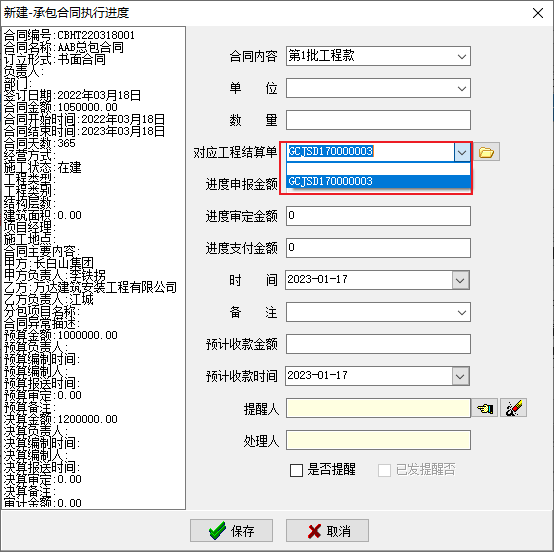Click eraser clear icon beside 提醒人

coord(513,408)
